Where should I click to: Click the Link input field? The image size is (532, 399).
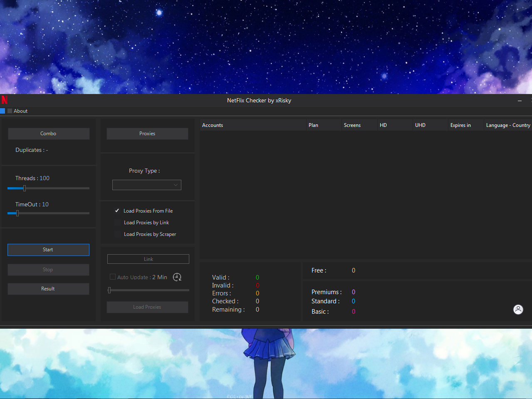148,259
